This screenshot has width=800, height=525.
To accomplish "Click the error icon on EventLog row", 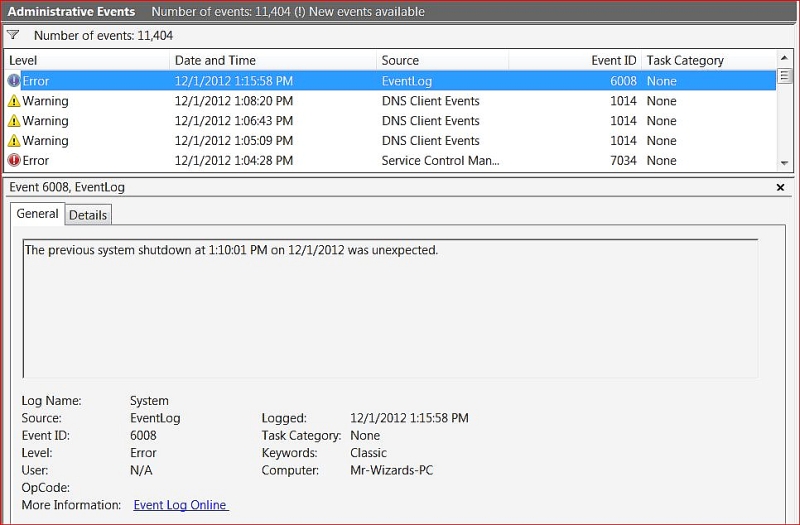I will 14,81.
